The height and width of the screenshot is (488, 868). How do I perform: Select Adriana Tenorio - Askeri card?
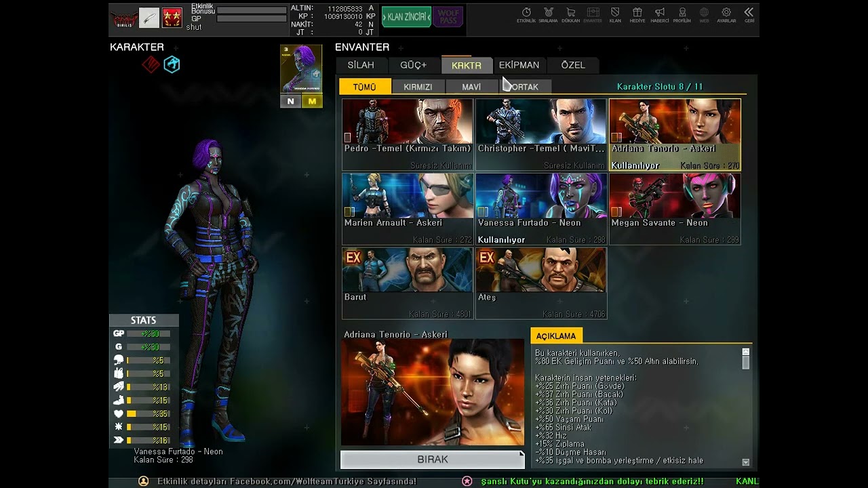[x=675, y=134]
